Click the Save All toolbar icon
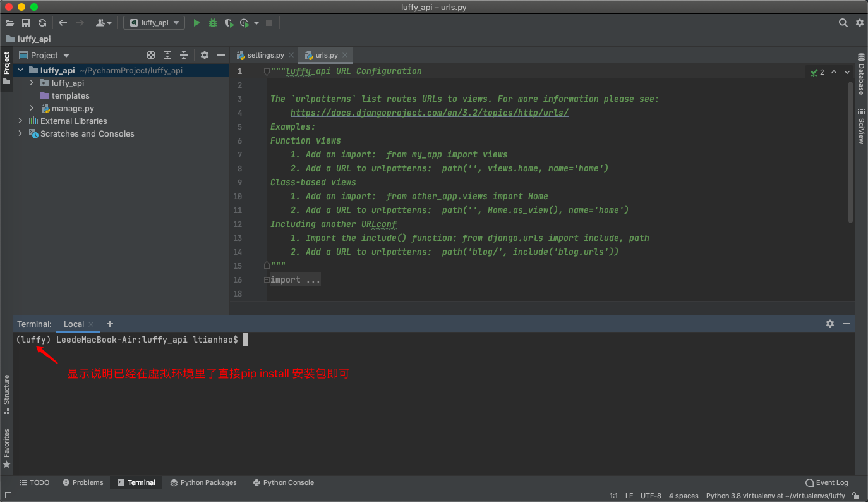Image resolution: width=868 pixels, height=502 pixels. pos(26,23)
